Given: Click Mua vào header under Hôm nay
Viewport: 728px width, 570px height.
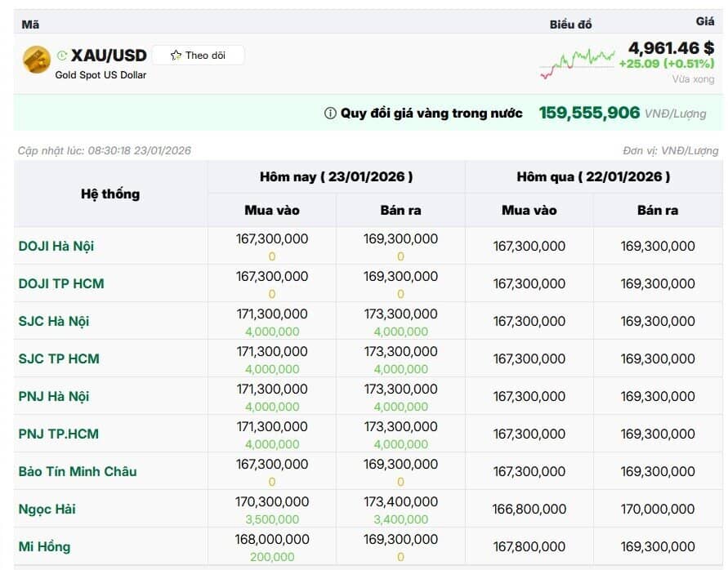Looking at the screenshot, I should click(x=272, y=210).
